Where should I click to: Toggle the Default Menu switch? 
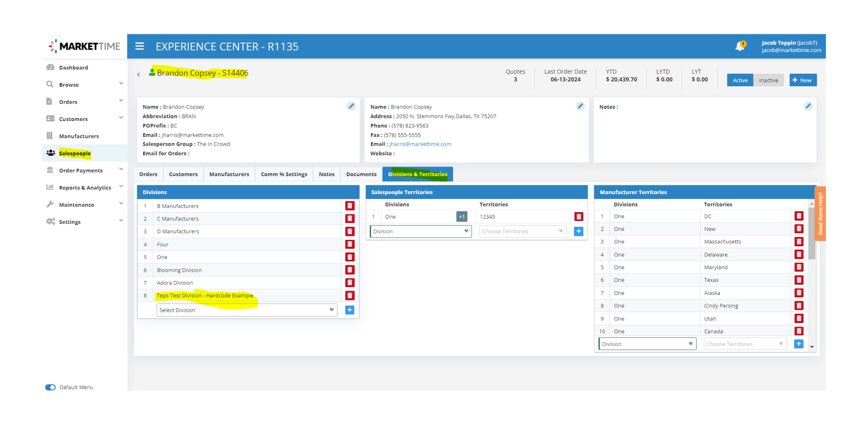[x=50, y=387]
